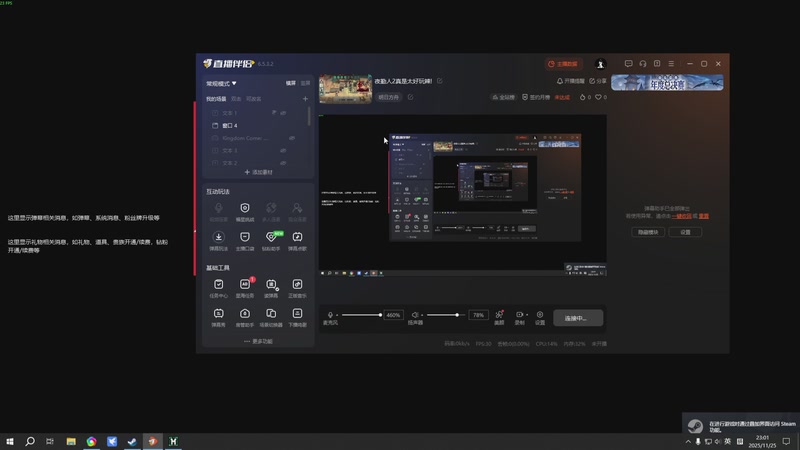Select the 窗口 4 source row
The width and height of the screenshot is (800, 450).
tap(258, 126)
